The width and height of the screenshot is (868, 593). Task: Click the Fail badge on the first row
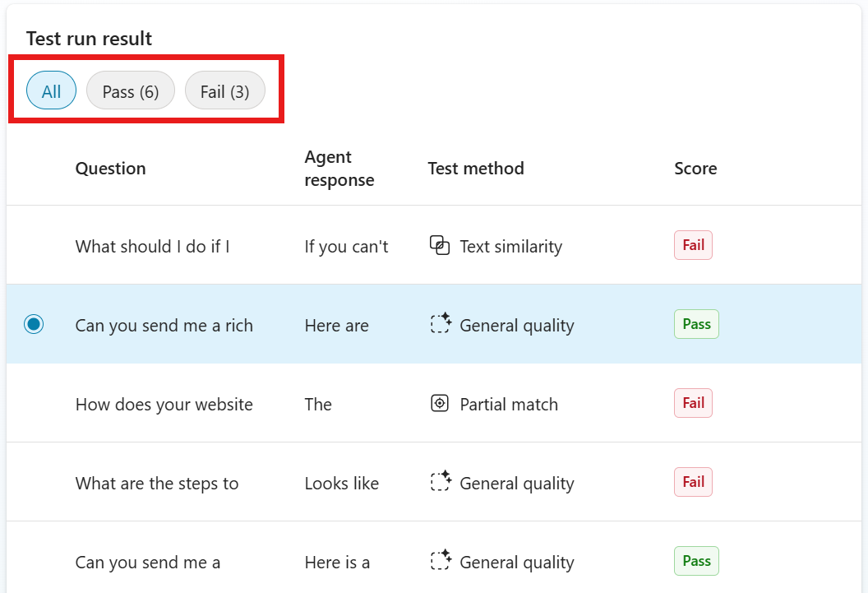[x=693, y=244]
